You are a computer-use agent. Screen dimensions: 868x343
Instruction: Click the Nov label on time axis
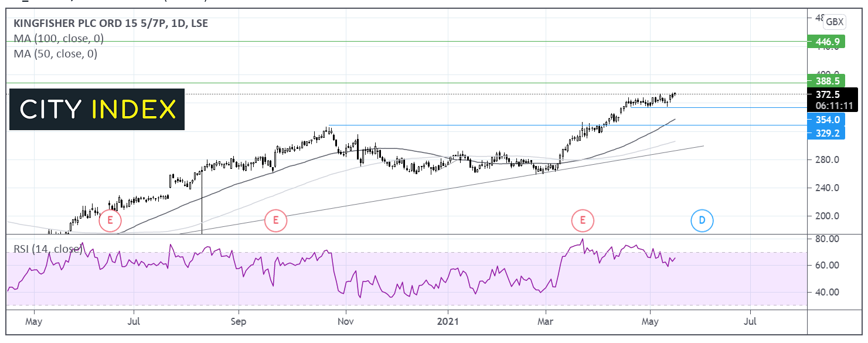coord(345,322)
